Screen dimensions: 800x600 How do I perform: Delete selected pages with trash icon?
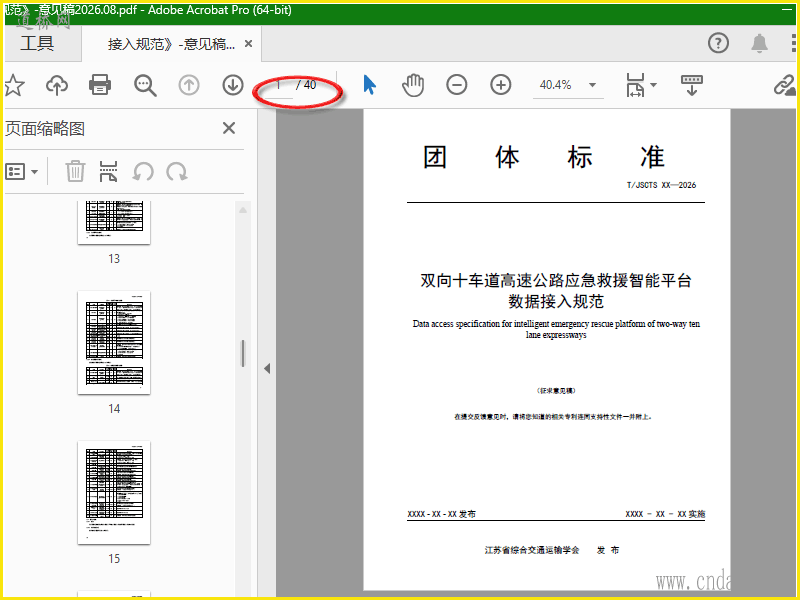(75, 171)
